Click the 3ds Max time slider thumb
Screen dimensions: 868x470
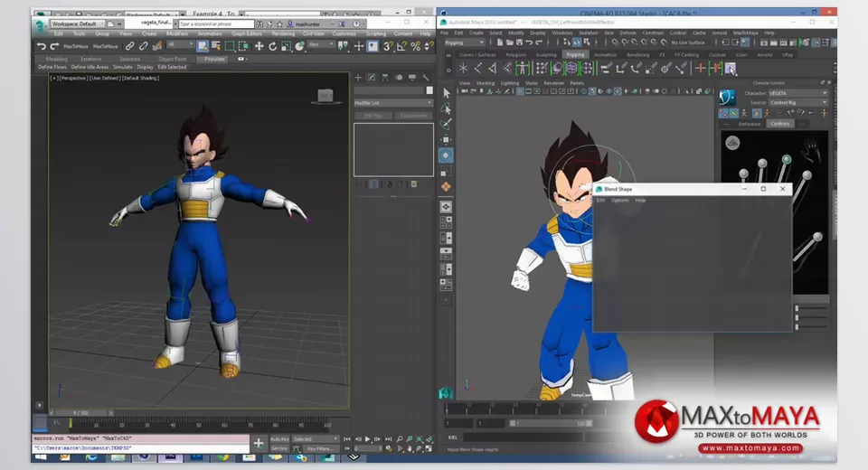click(x=80, y=413)
